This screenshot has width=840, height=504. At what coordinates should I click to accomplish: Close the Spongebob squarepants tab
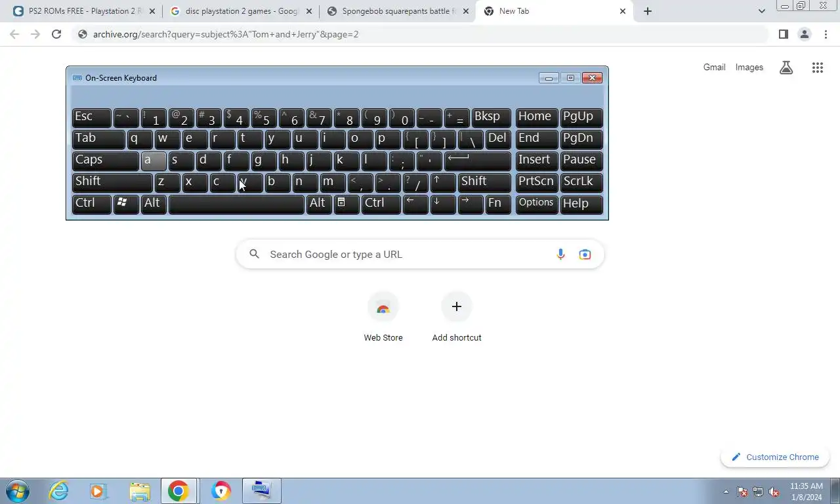click(466, 11)
